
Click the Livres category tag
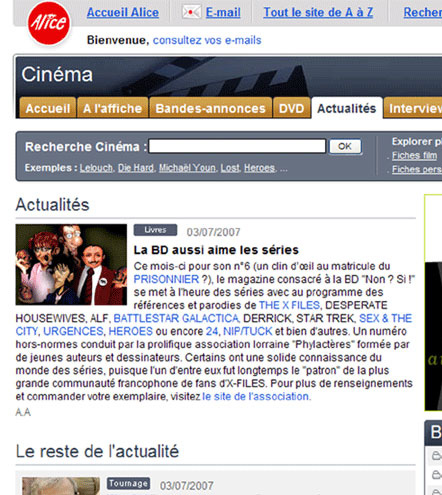(155, 230)
